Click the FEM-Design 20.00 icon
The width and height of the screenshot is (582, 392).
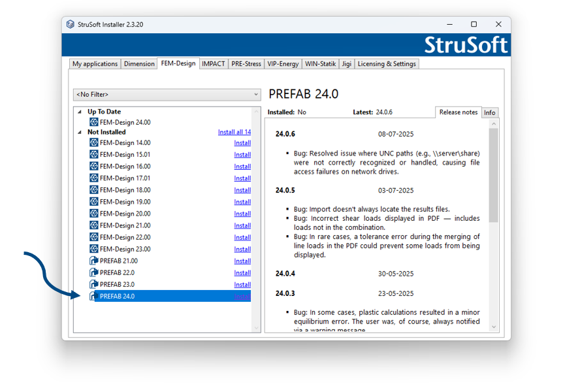94,214
